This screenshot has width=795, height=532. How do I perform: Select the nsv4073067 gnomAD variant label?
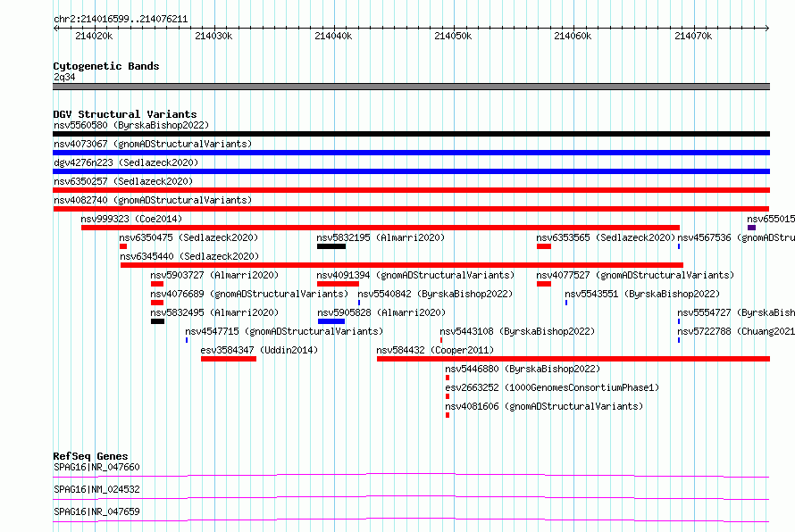coord(153,144)
